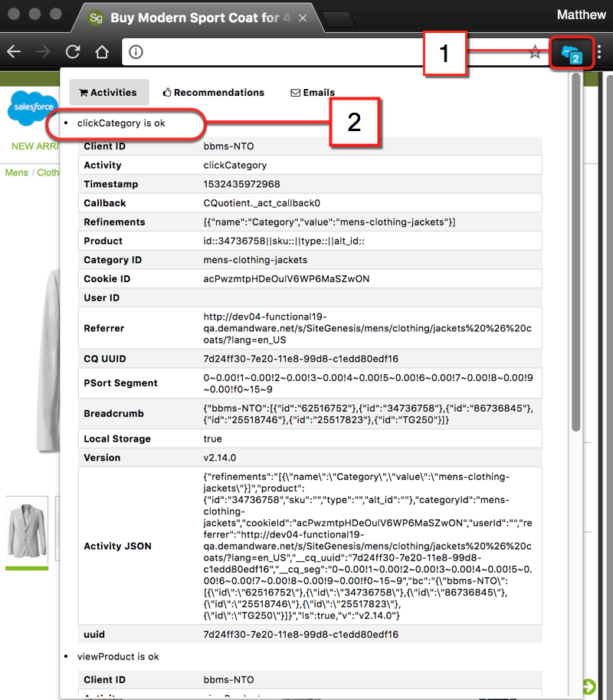
Task: Select the PSort Segment value
Action: click(368, 383)
